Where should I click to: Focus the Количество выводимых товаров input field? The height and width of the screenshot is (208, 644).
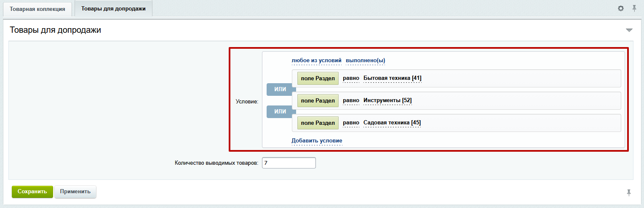289,163
